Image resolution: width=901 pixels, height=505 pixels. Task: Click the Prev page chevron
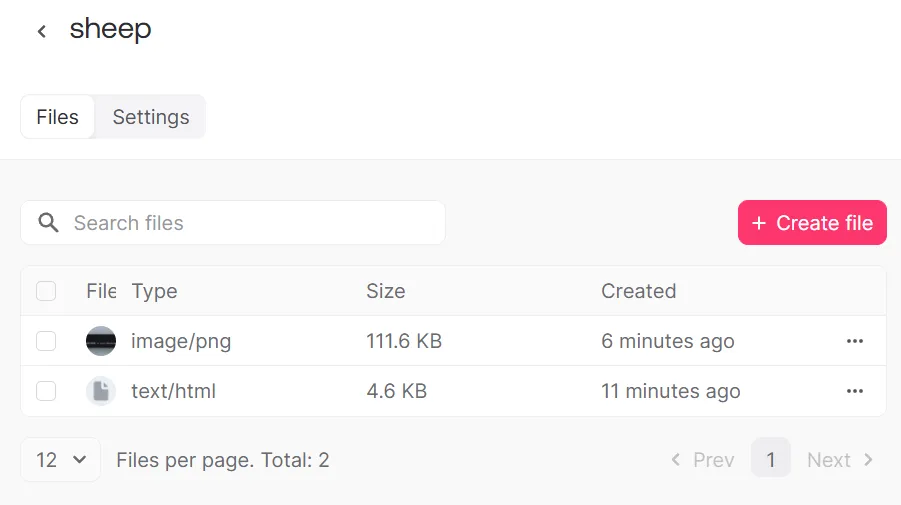coord(676,460)
